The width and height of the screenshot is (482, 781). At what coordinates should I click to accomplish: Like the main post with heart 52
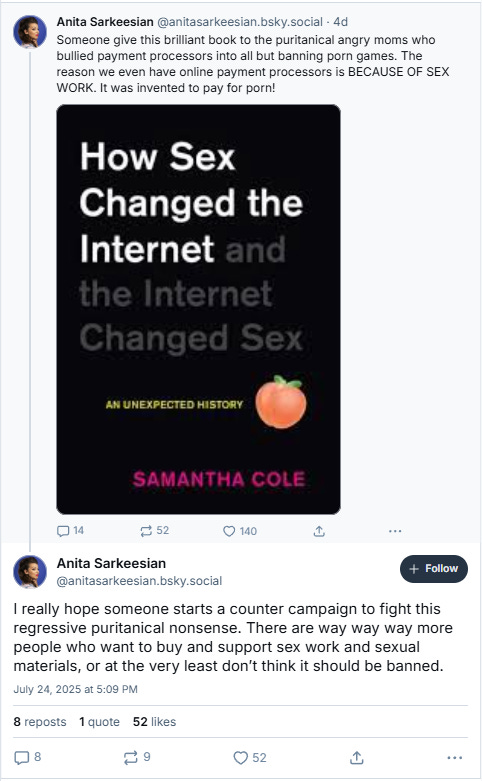tap(250, 758)
